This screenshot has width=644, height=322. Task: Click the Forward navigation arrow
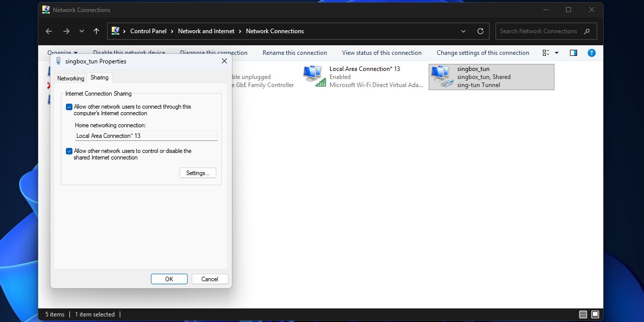click(66, 31)
